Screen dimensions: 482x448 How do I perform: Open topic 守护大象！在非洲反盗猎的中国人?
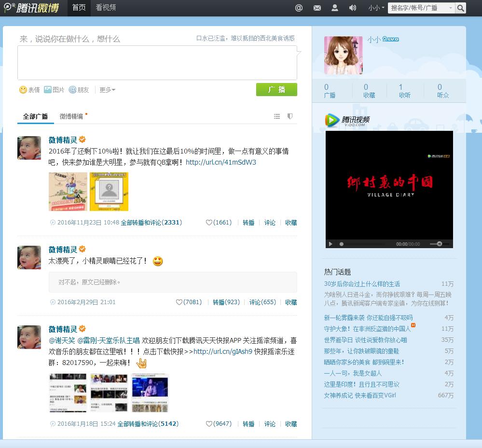367,329
